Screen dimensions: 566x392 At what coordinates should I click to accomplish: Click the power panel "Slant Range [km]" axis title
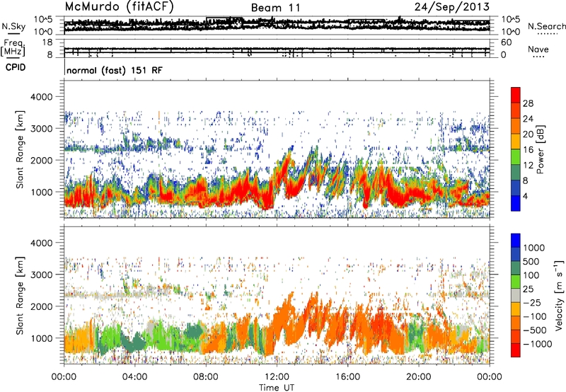[20, 149]
